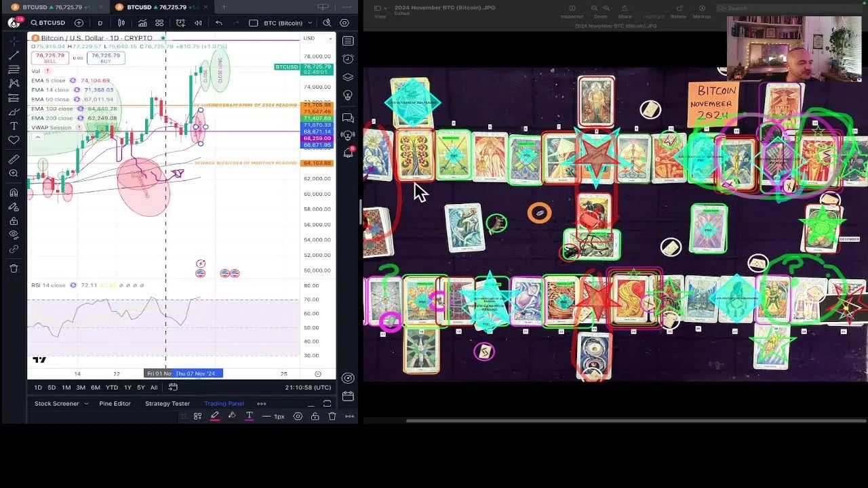Open the D interval selector
868x488 pixels.
[x=100, y=23]
